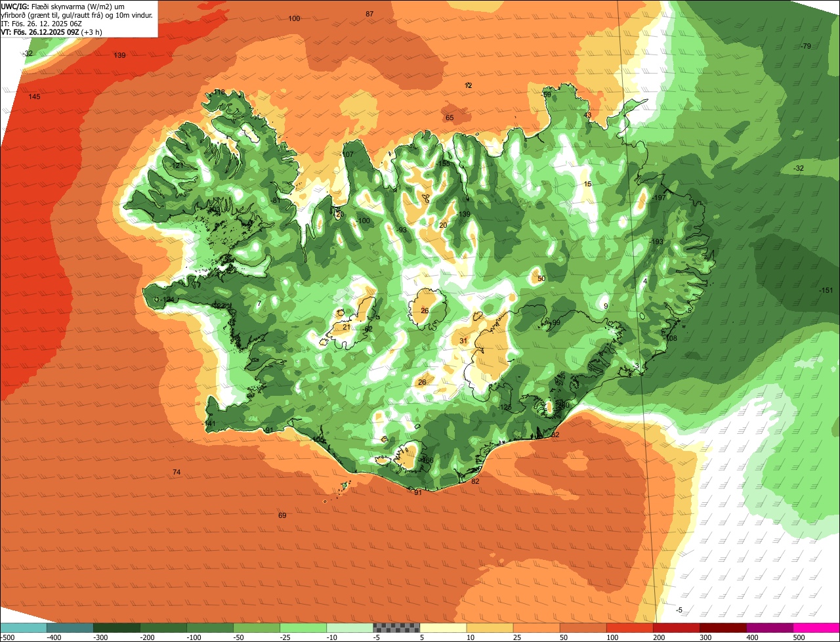Click the checkered legend swatch between -5 and 5

point(396,628)
